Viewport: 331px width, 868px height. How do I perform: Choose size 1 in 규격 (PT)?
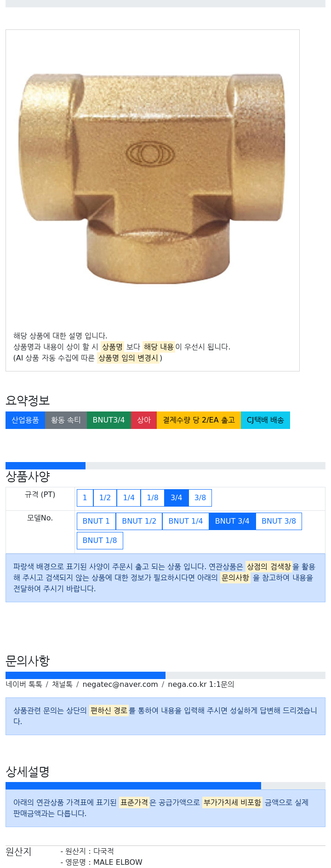click(85, 498)
